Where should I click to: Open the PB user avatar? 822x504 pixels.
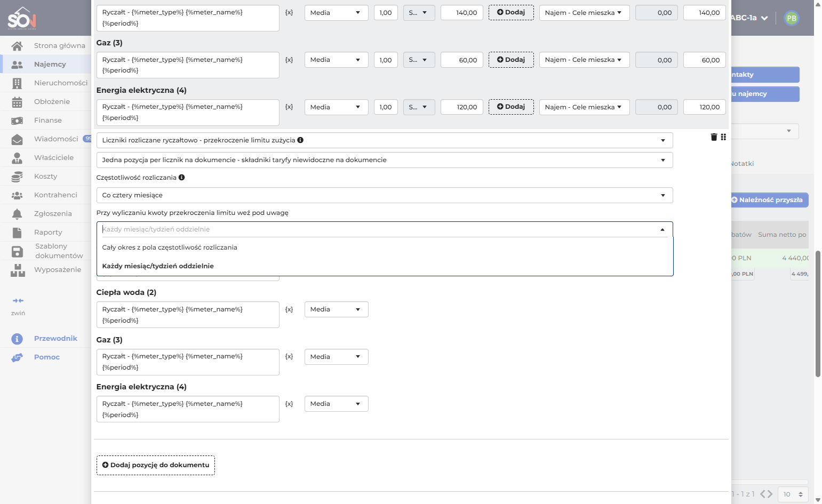791,18
